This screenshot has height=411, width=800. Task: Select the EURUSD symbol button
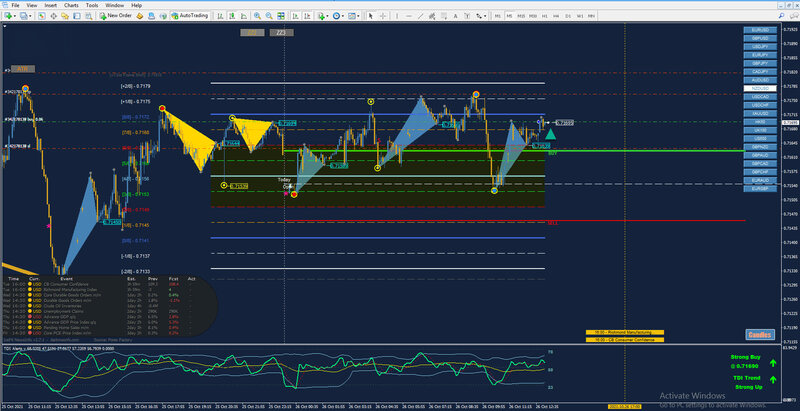coord(760,30)
